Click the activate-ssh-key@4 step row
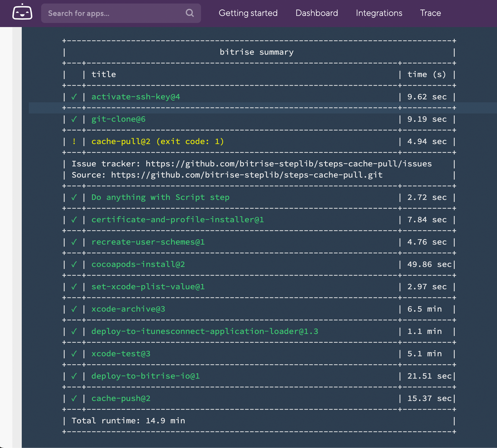 tap(259, 97)
